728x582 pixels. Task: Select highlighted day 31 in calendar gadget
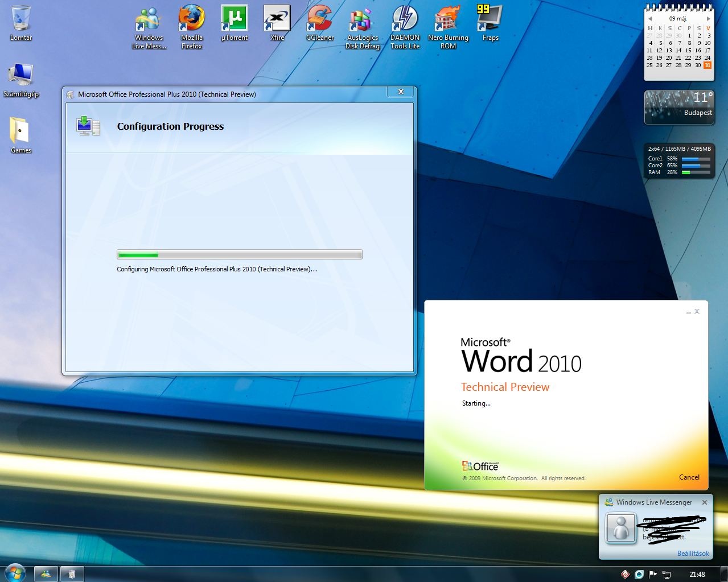708,65
